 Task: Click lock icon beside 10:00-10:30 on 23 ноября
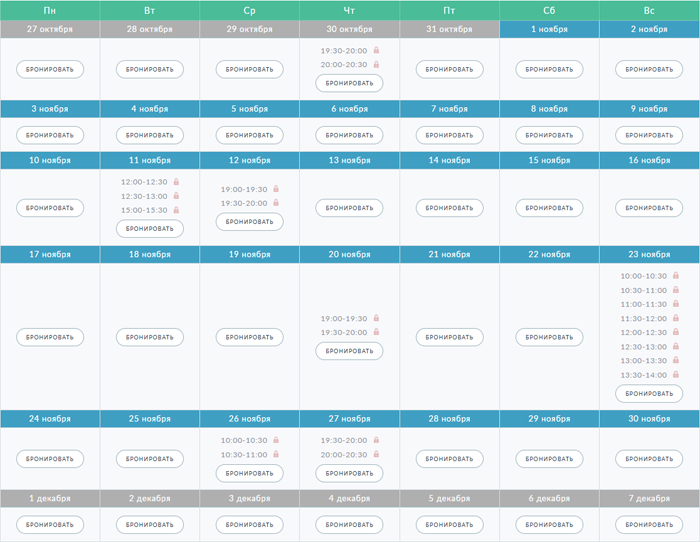(676, 276)
